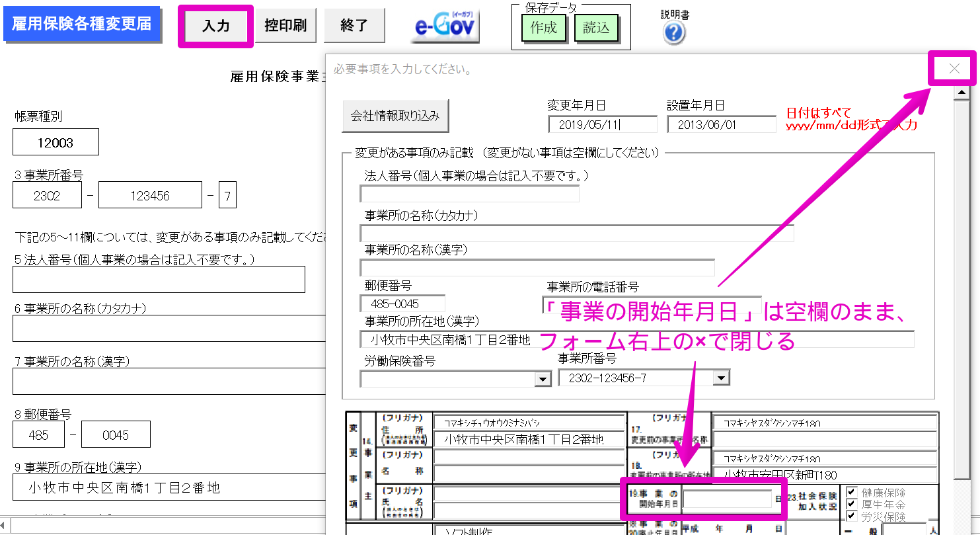Click the 住所 field 小牧市中央区南橋1丁目2番地
980x535 pixels.
click(529, 440)
